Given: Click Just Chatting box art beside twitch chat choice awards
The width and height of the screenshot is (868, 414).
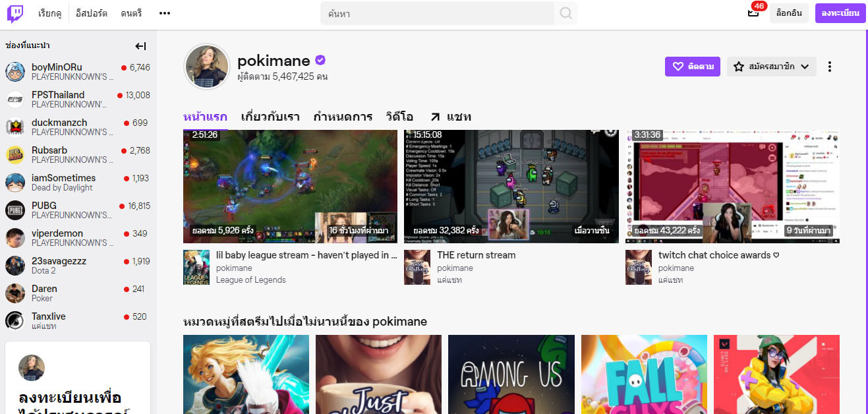Looking at the screenshot, I should [x=639, y=267].
